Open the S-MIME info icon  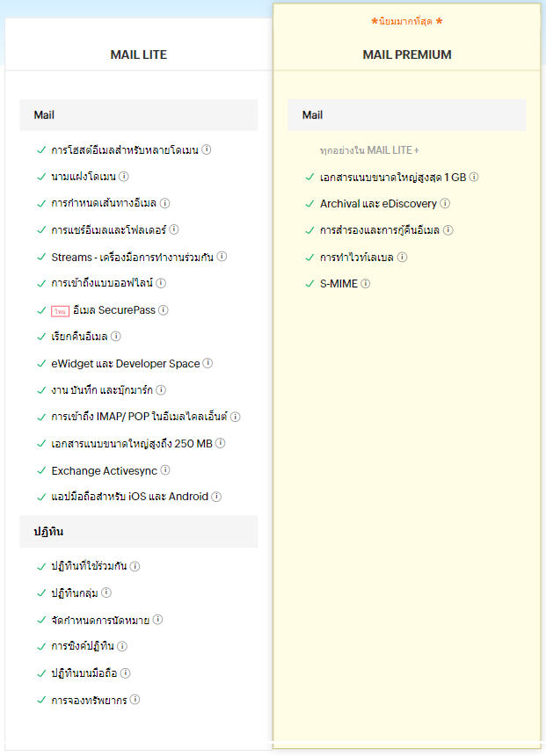point(366,283)
